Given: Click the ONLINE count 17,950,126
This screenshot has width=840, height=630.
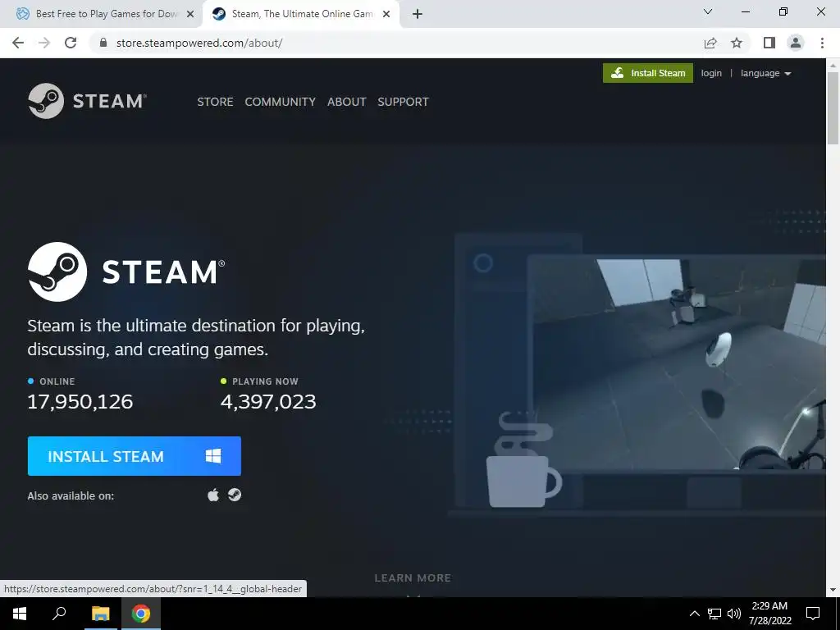Looking at the screenshot, I should pos(80,401).
